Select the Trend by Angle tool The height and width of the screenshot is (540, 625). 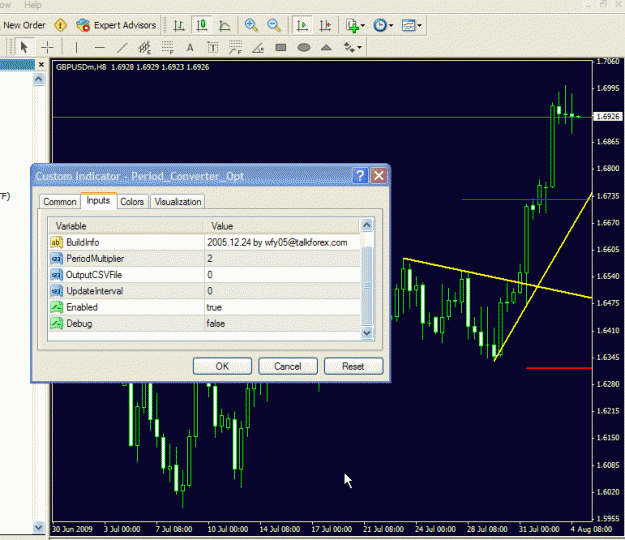coord(258,47)
